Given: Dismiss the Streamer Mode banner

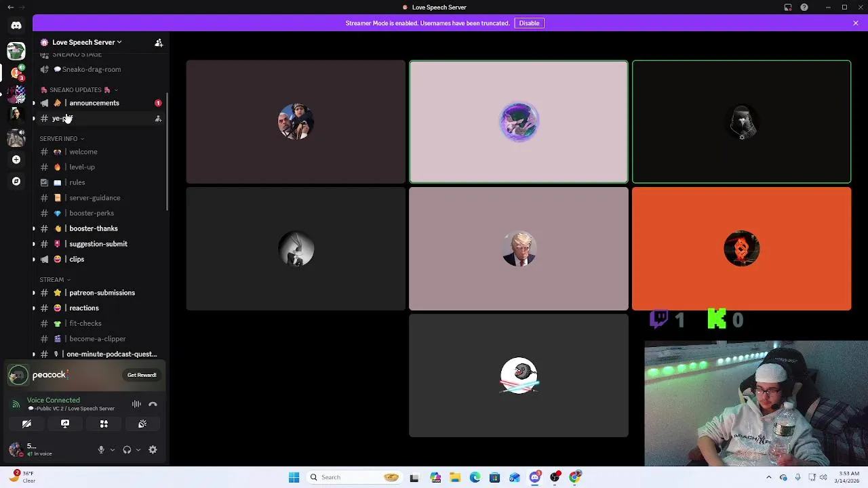Looking at the screenshot, I should tap(856, 23).
